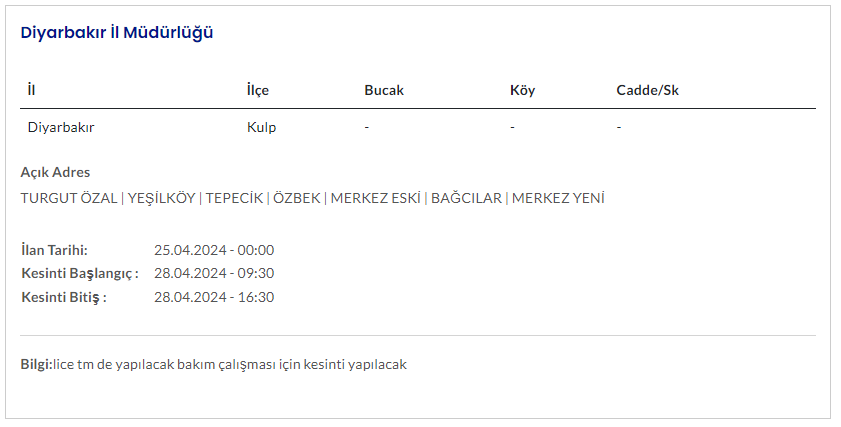Viewport: 841px width, 427px height.
Task: Select YEŞİLKÖY in the address list
Action: tap(161, 198)
